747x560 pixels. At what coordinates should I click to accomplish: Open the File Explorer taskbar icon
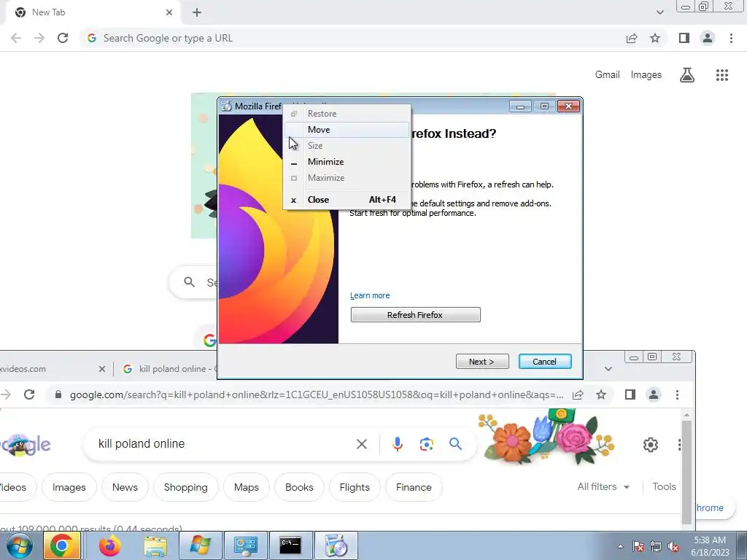pyautogui.click(x=155, y=545)
